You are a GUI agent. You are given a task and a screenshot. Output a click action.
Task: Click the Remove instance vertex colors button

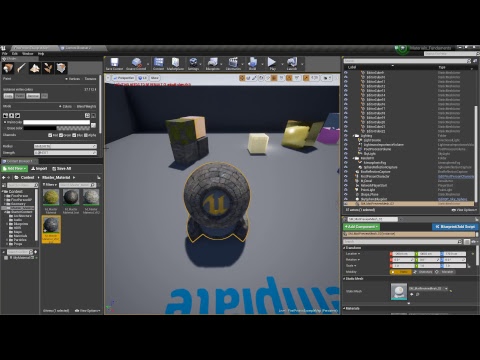coord(33,96)
